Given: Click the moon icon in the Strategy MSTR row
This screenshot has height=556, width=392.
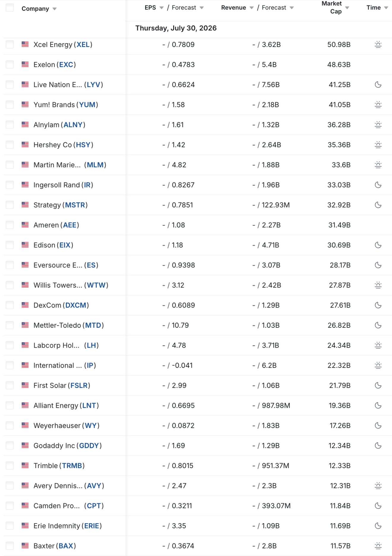Looking at the screenshot, I should tap(378, 205).
